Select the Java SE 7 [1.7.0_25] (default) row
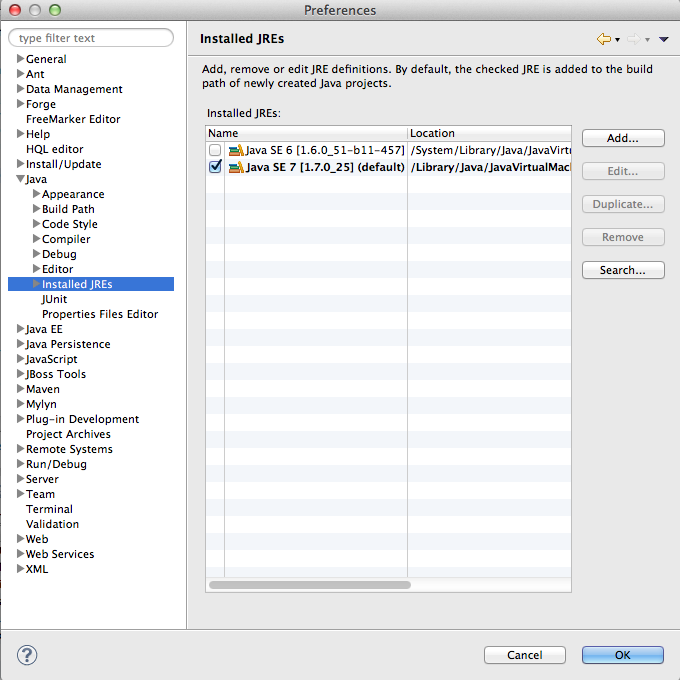 pyautogui.click(x=388, y=167)
